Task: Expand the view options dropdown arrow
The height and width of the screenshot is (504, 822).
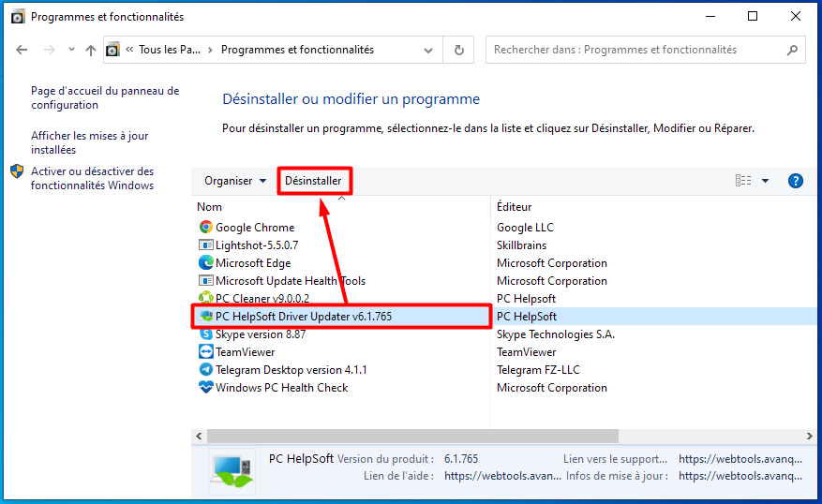Action: point(766,181)
